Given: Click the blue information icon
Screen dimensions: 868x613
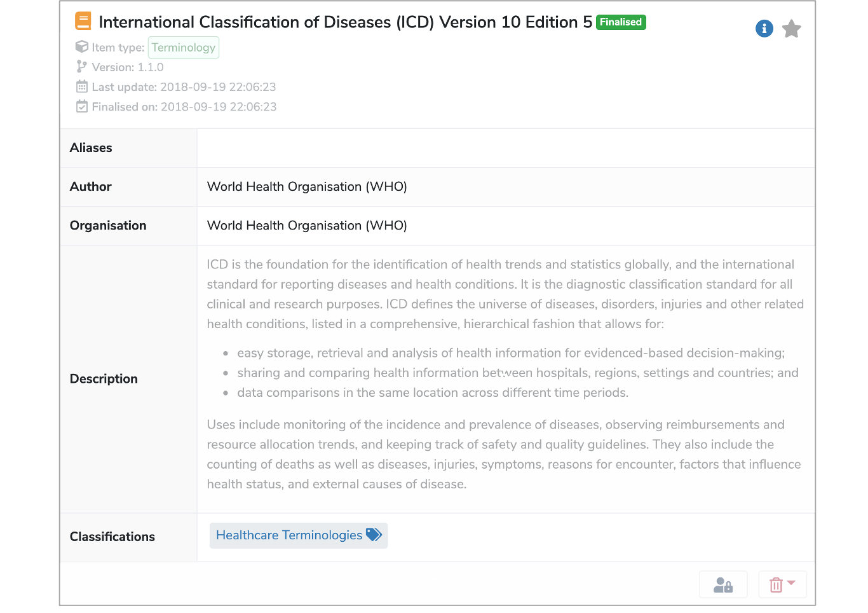Looking at the screenshot, I should (764, 29).
